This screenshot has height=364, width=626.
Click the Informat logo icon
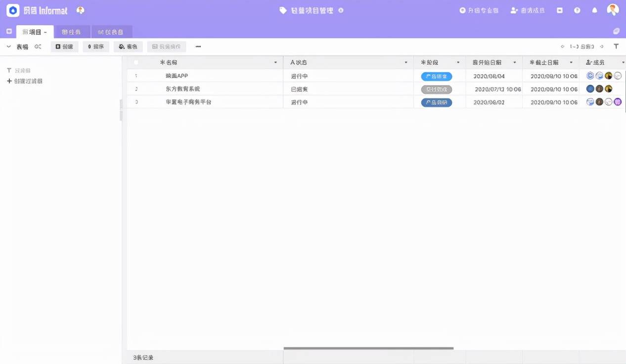coord(12,10)
